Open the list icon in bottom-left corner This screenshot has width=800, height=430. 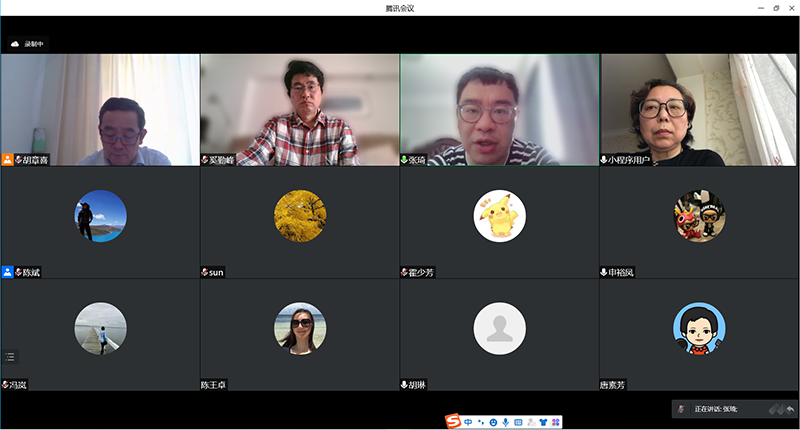click(10, 356)
